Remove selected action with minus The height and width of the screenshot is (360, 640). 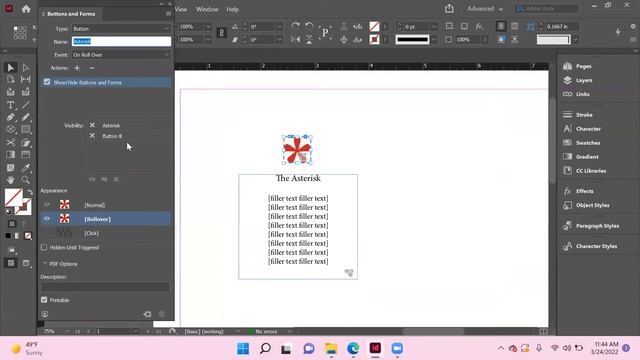click(92, 68)
